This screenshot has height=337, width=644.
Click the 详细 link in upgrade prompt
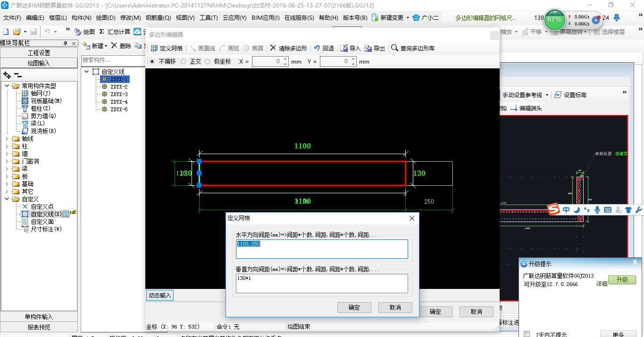(602, 284)
